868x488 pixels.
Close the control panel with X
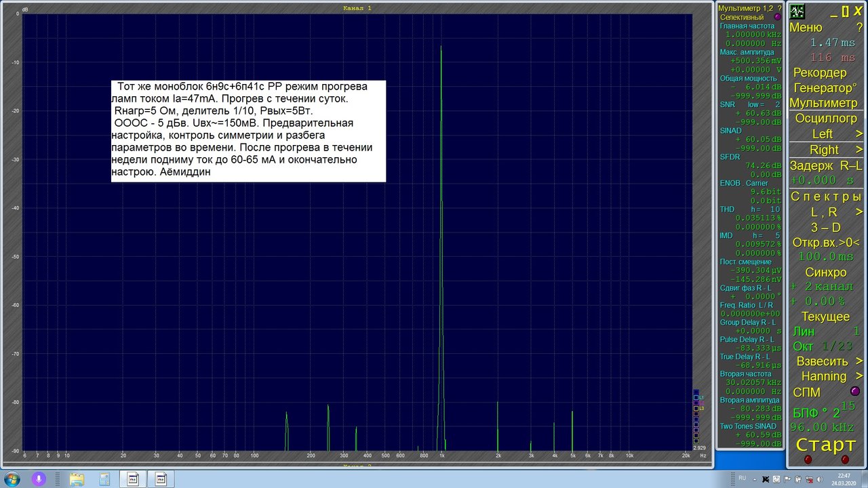(x=858, y=11)
